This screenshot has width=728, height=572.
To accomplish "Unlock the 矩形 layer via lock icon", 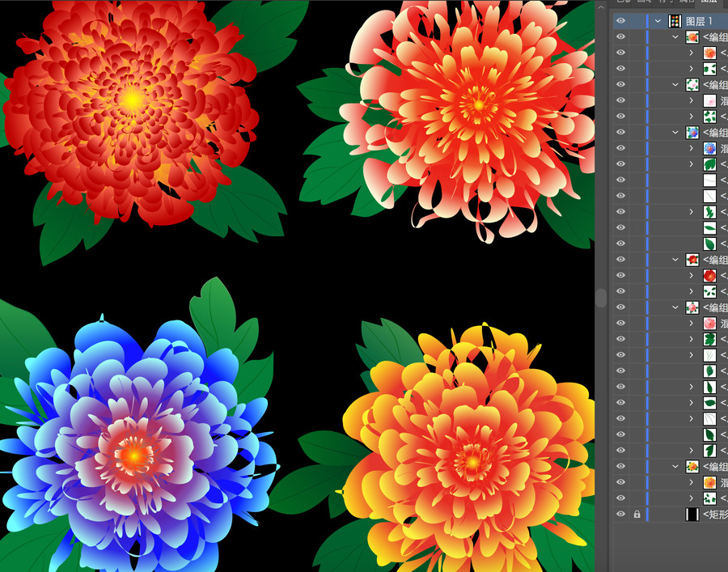I will pyautogui.click(x=637, y=514).
